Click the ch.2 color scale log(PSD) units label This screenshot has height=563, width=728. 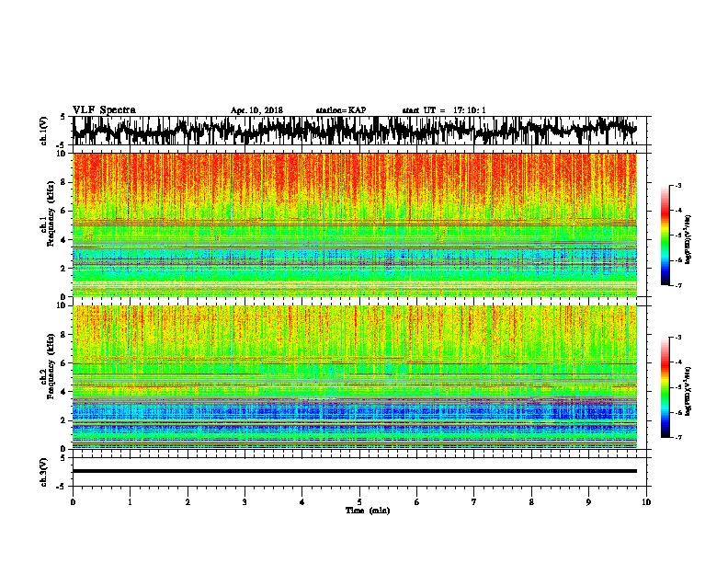pos(688,392)
